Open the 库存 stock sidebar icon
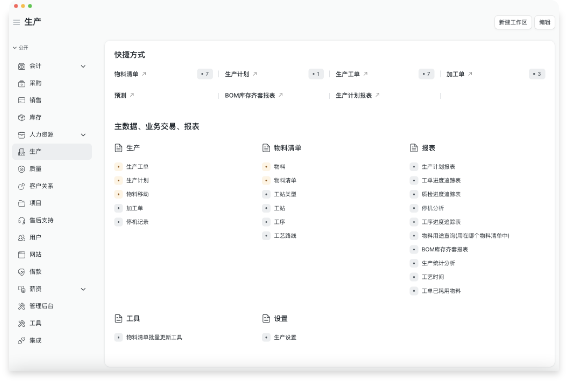The width and height of the screenshot is (568, 383). coord(21,117)
